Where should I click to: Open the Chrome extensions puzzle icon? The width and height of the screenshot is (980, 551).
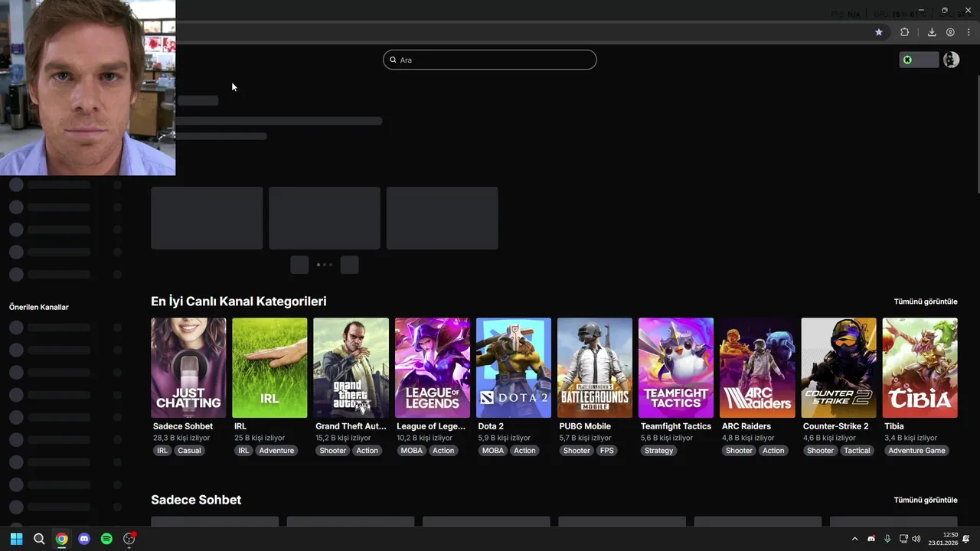[904, 32]
